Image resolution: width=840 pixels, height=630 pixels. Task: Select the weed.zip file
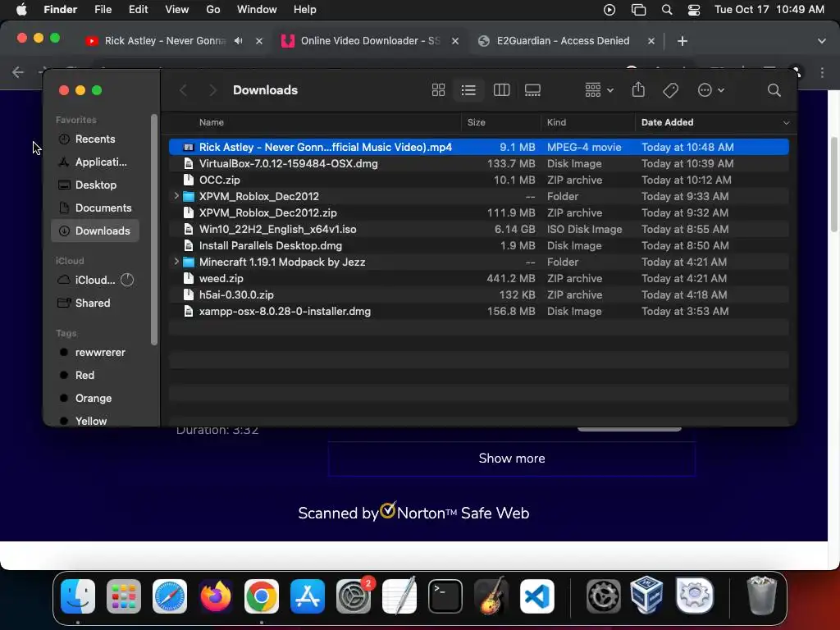pos(478,279)
